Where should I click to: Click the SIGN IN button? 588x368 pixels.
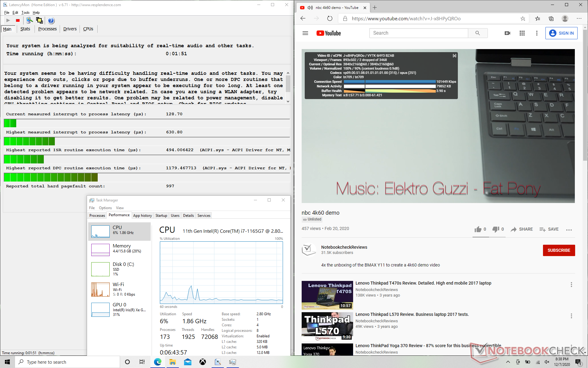coord(561,33)
